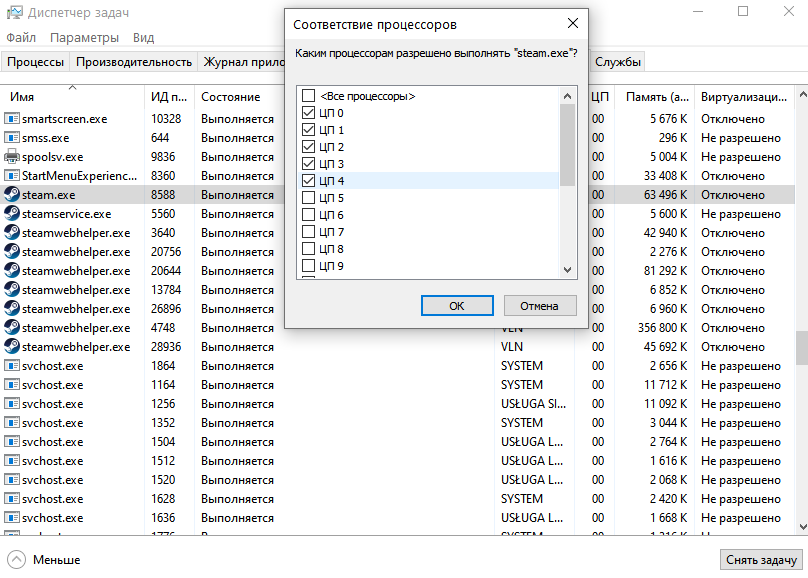This screenshot has width=808, height=578.
Task: Click Steam icon of steamwebhelper PID 3640
Action: click(12, 233)
